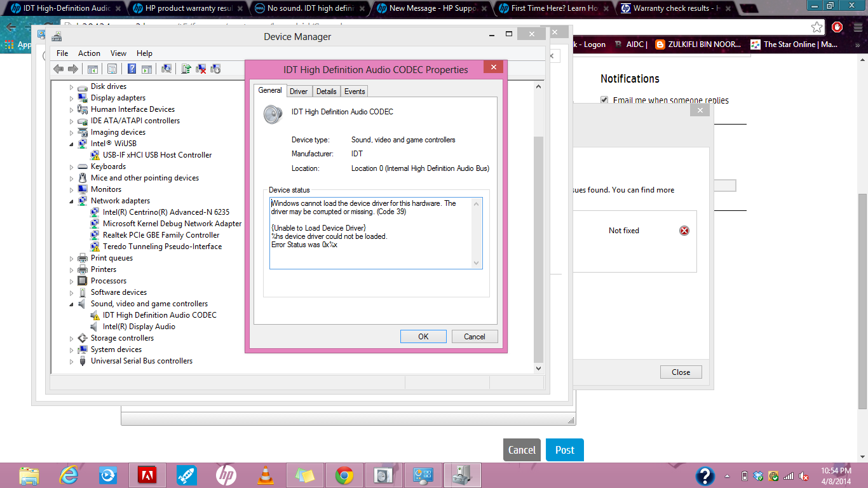The image size is (868, 488).
Task: Click Scan for hardware changes toolbar icon
Action: point(166,69)
